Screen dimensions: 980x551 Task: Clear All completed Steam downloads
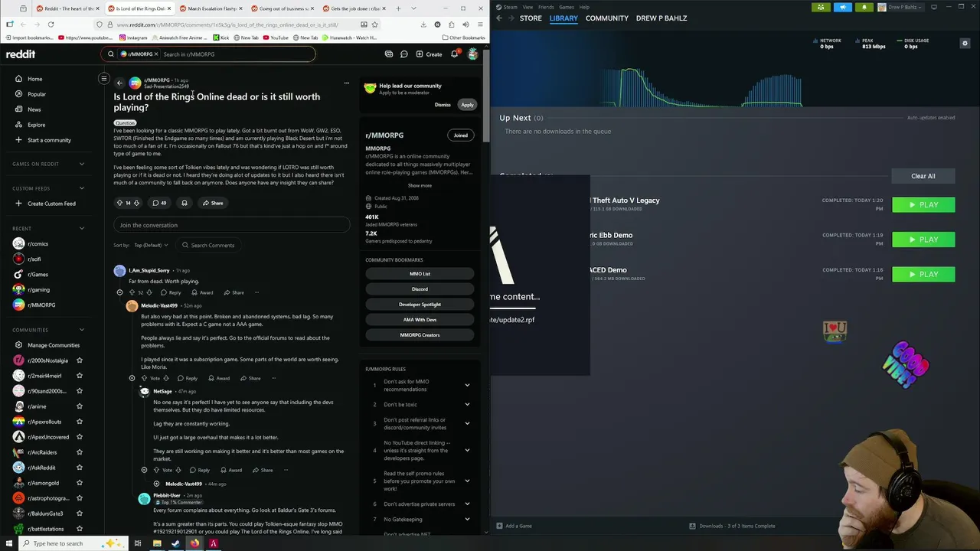coord(923,176)
